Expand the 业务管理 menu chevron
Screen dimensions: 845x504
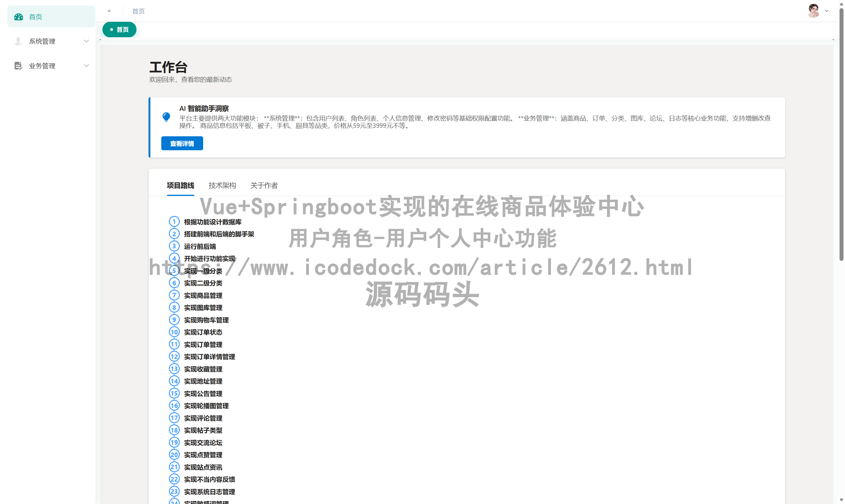click(x=86, y=65)
